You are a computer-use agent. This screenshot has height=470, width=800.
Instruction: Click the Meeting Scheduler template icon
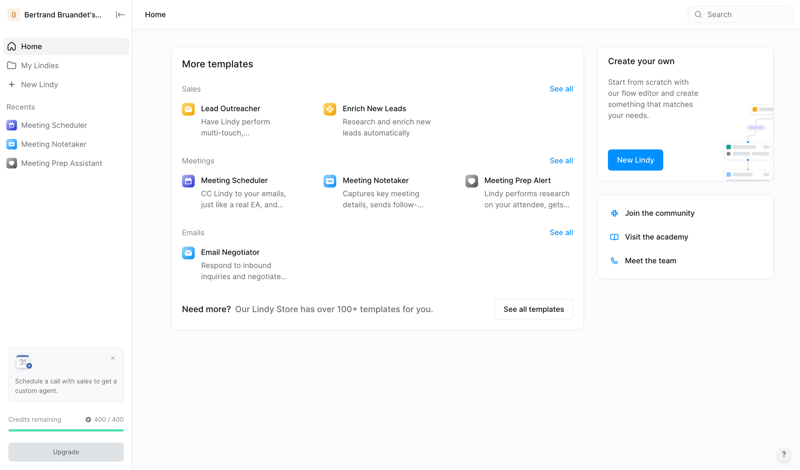pyautogui.click(x=188, y=181)
